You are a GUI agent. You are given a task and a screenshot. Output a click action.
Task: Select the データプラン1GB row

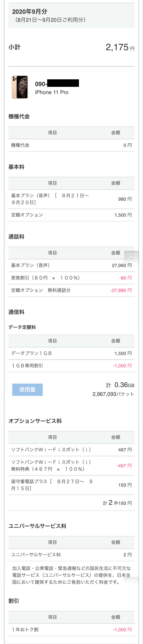click(x=71, y=353)
